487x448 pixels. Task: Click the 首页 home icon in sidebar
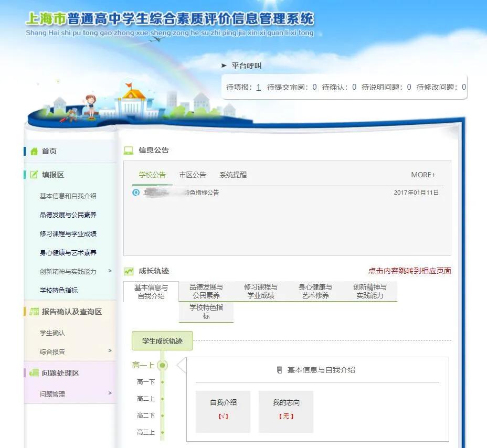tap(35, 151)
